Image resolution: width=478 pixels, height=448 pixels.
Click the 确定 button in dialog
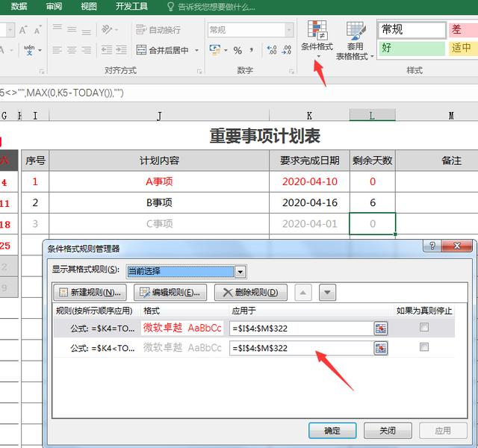pyautogui.click(x=332, y=430)
